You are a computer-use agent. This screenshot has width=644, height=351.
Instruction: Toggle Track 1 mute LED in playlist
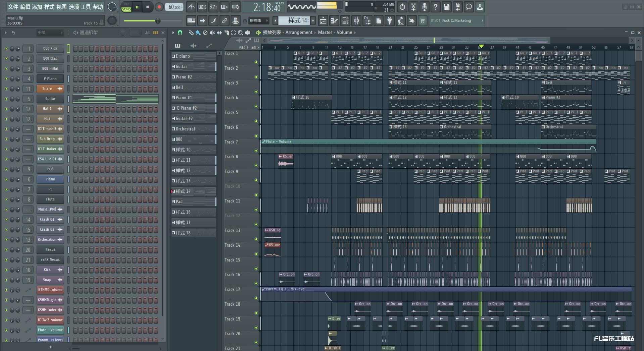(x=256, y=62)
